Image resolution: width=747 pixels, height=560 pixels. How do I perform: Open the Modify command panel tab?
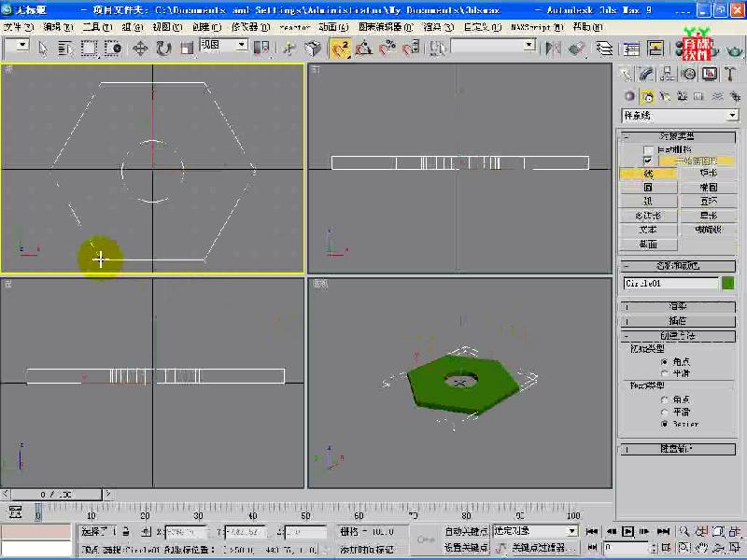tap(646, 74)
